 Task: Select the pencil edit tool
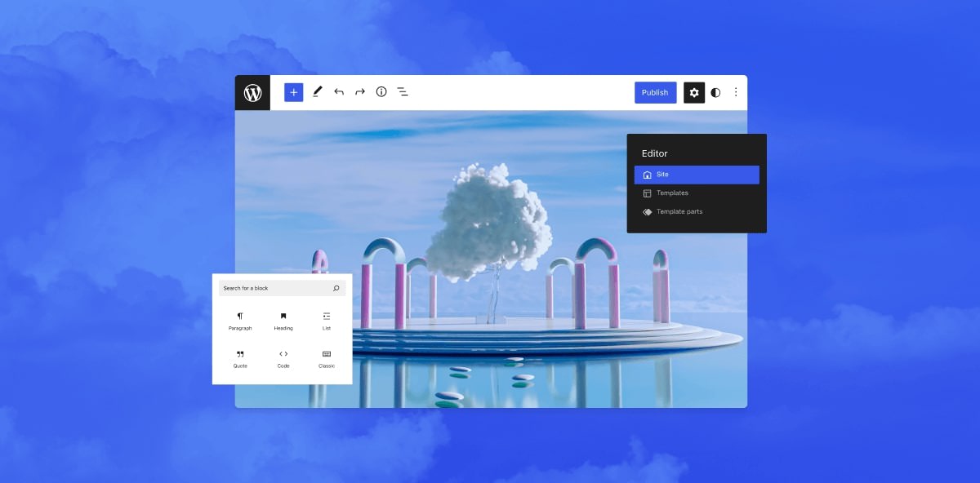click(x=318, y=92)
